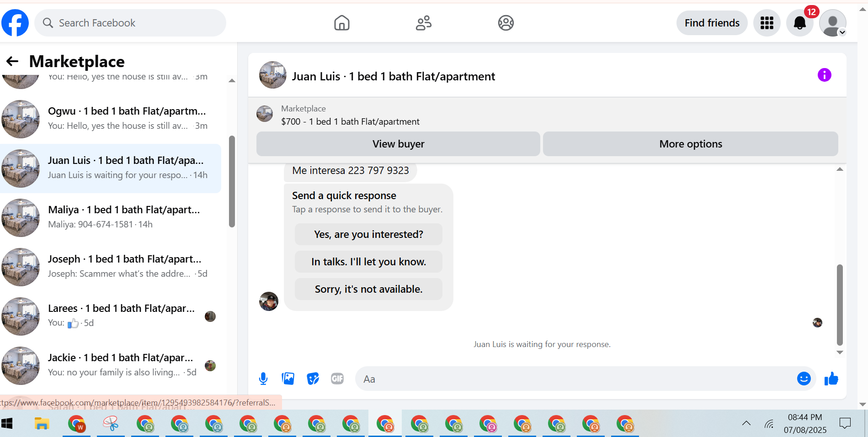This screenshot has width=868, height=437.
Task: Open Maliya's conversation
Action: (111, 217)
